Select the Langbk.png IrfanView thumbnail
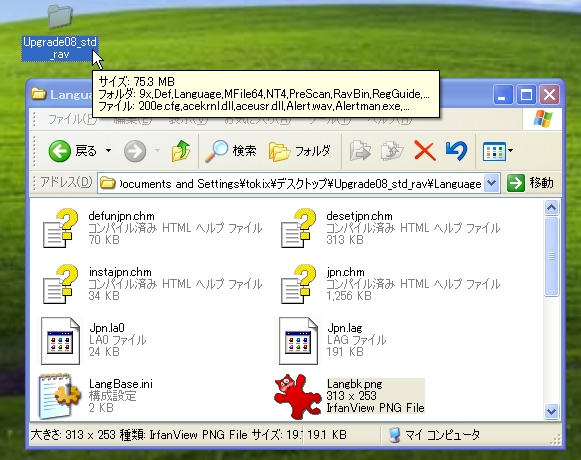This screenshot has width=581, height=460. coord(298,396)
